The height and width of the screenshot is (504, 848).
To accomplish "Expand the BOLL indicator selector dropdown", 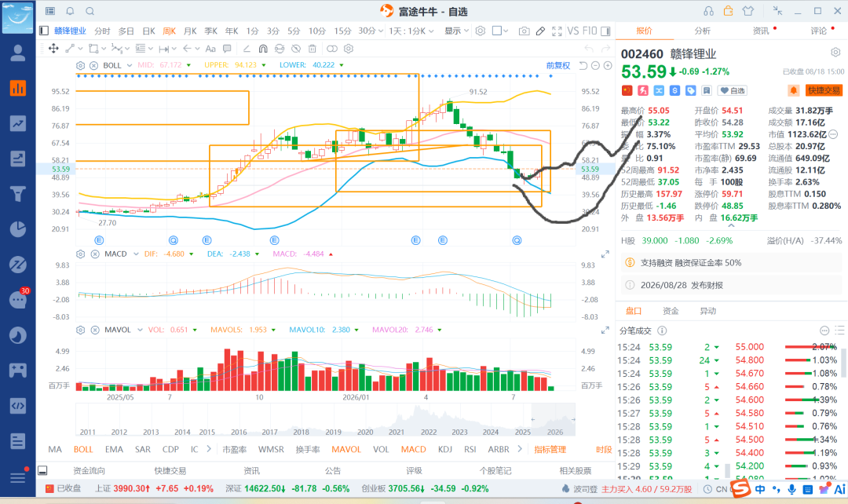I will (x=130, y=65).
